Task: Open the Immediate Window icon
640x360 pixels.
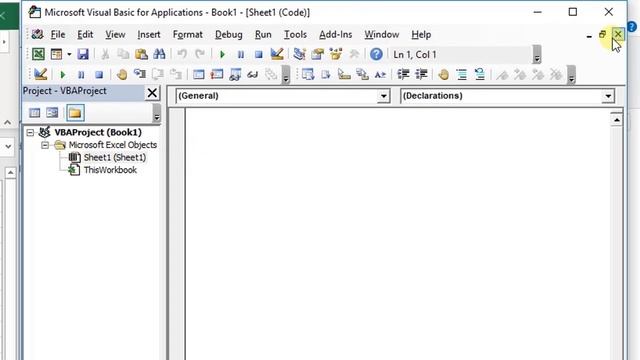Action: click(217, 74)
